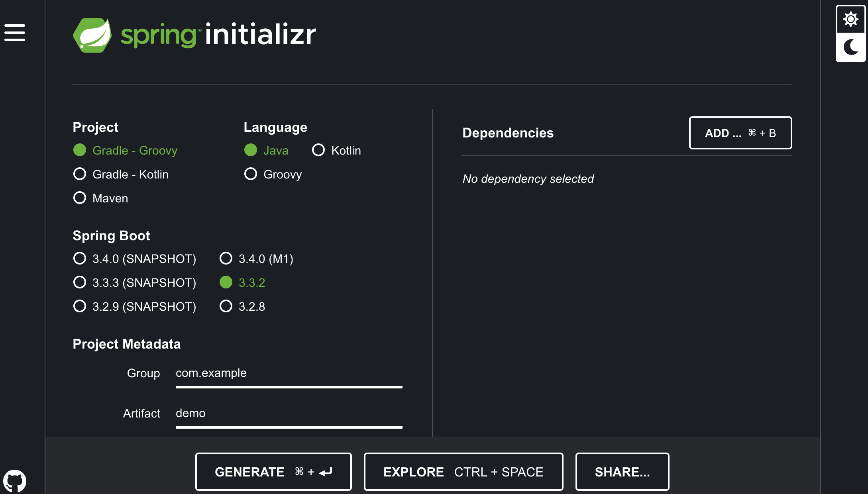Switch to dark theme moon icon
Screen dimensions: 868x494
850,47
